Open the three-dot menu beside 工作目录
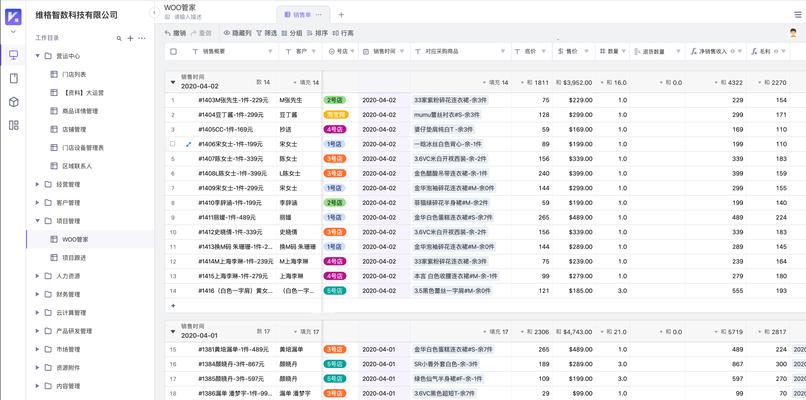806x400 pixels. coord(142,38)
